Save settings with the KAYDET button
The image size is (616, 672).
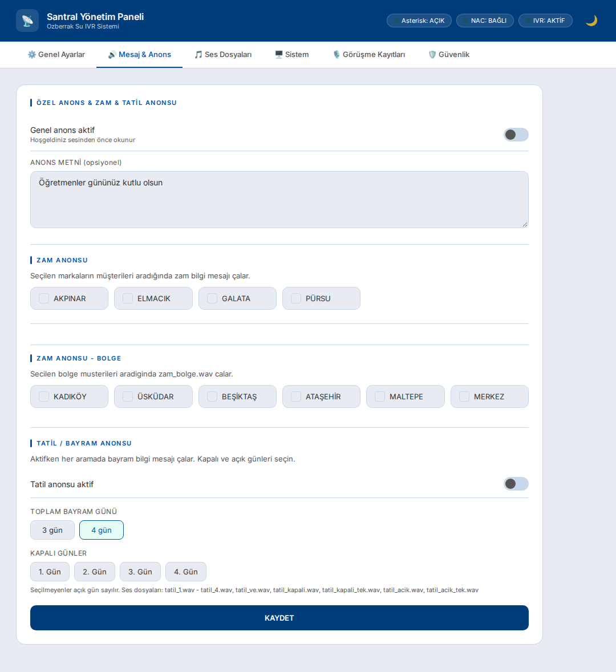279,618
